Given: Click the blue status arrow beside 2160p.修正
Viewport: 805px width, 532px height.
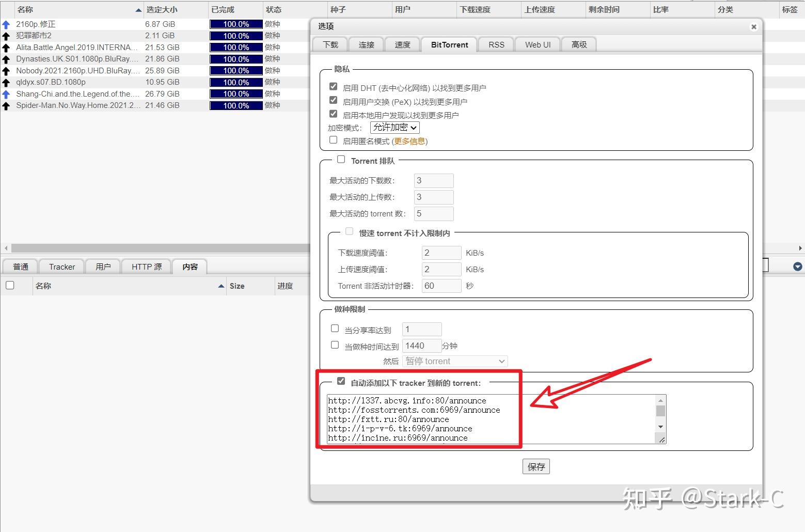Looking at the screenshot, I should (x=6, y=24).
